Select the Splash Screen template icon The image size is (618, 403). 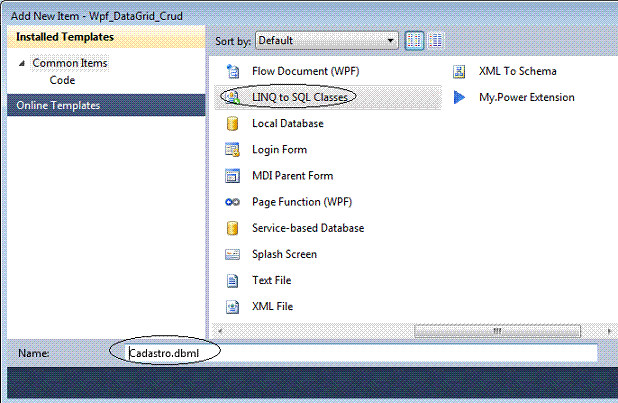[x=233, y=254]
